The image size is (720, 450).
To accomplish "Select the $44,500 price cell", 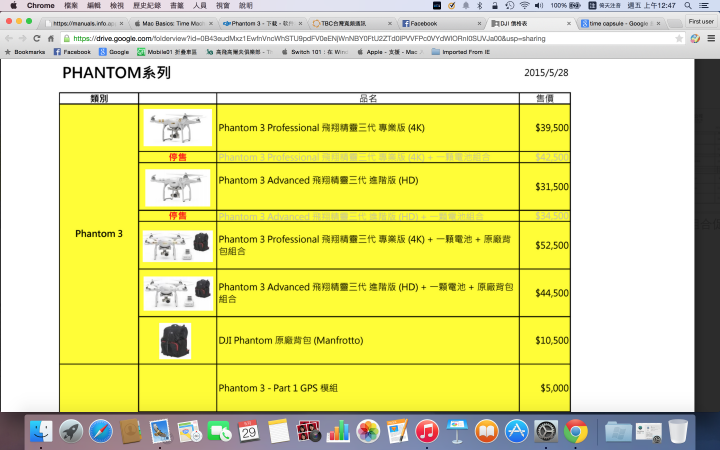I will pyautogui.click(x=545, y=293).
